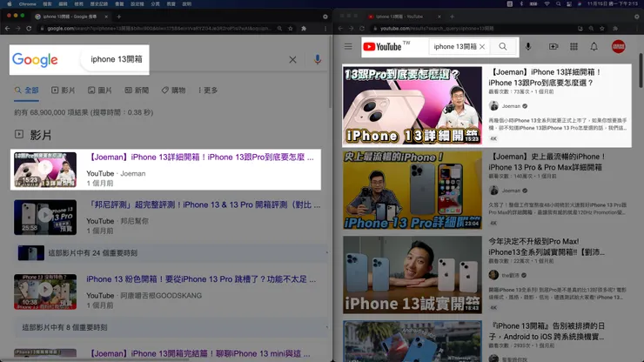Submit YouTube search with magnifier button

point(503,46)
